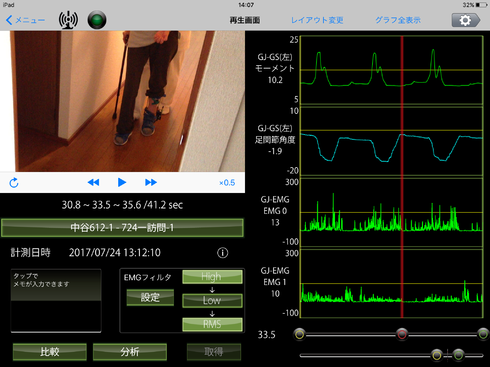This screenshot has width=490, height=367.
Task: Toggle the RMS EMG filter
Action: (x=212, y=324)
